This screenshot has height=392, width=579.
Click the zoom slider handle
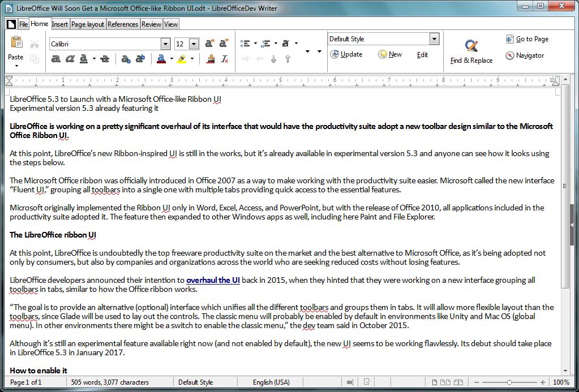(509, 382)
